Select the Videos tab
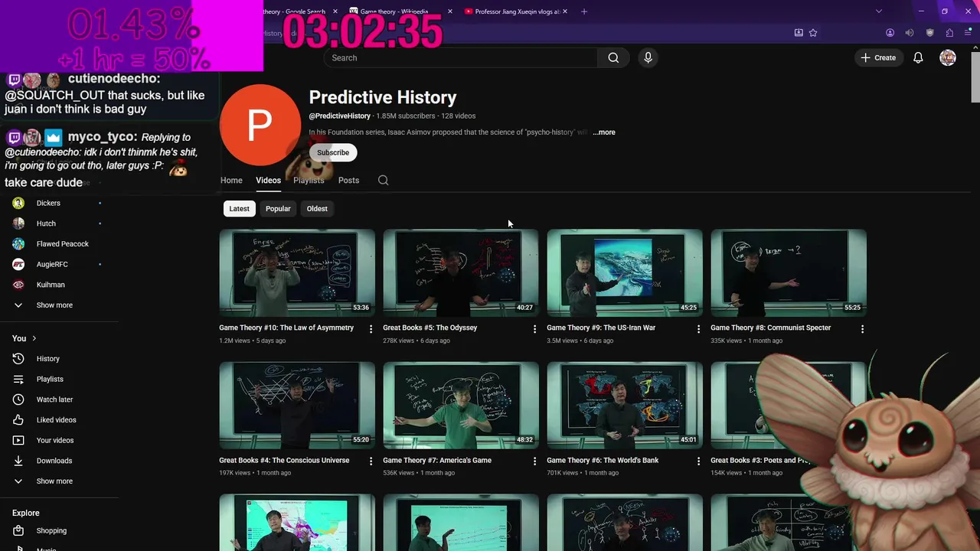The image size is (980, 551). pos(268,181)
